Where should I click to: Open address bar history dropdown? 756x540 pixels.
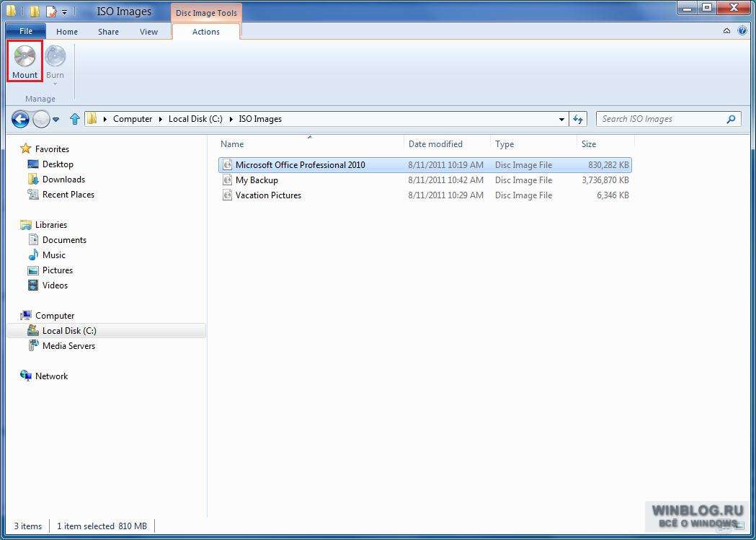coord(561,119)
